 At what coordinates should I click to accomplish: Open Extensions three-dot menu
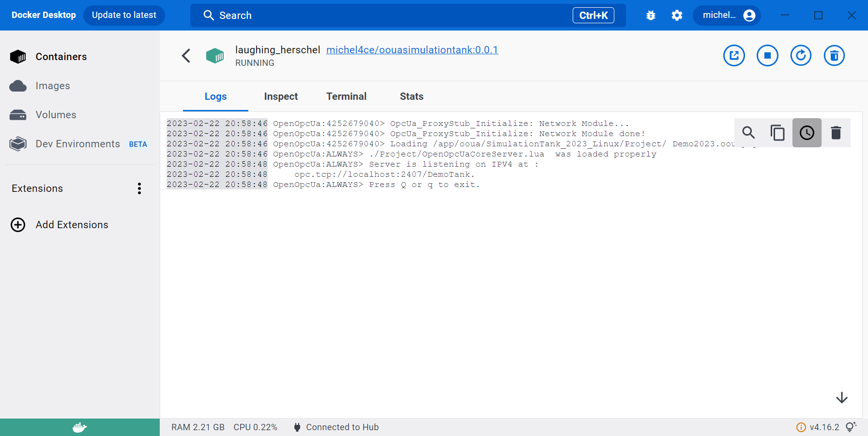coord(139,188)
